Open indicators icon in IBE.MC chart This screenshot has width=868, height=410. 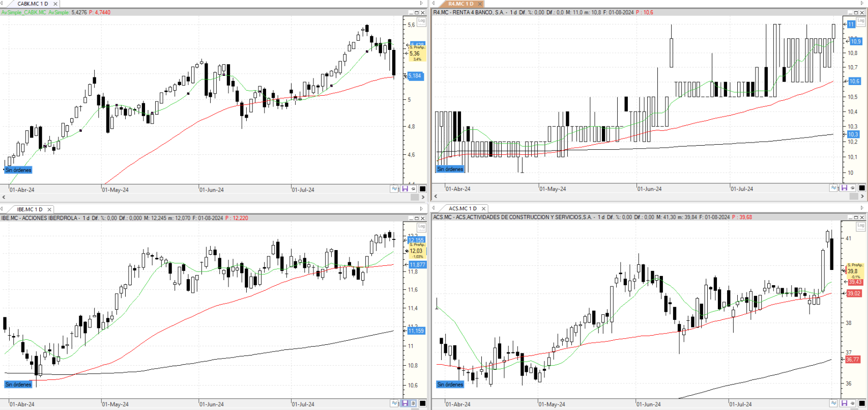coord(395,403)
